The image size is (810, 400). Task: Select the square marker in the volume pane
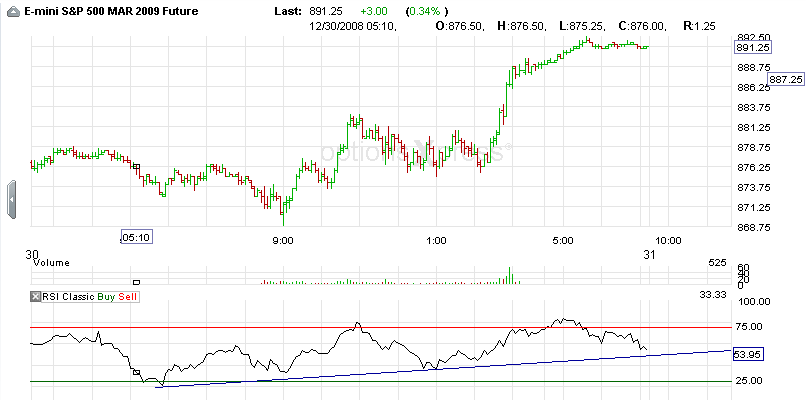pos(136,282)
